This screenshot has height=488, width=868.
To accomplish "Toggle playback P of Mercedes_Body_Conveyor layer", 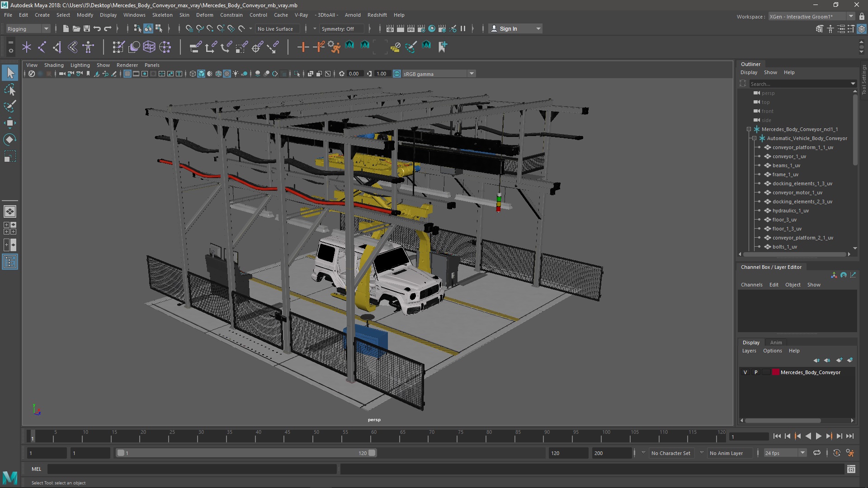I will 756,372.
